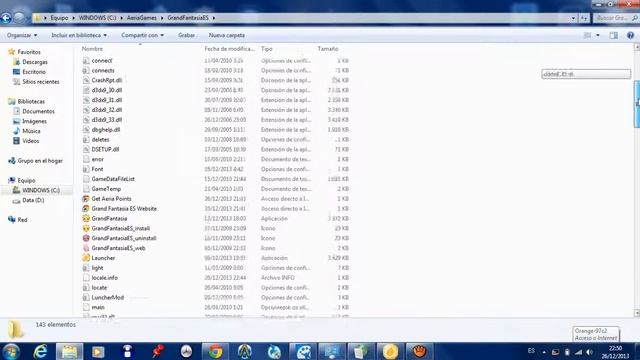
Task: Open Windows Media Player taskbar icon
Action: pyautogui.click(x=98, y=351)
